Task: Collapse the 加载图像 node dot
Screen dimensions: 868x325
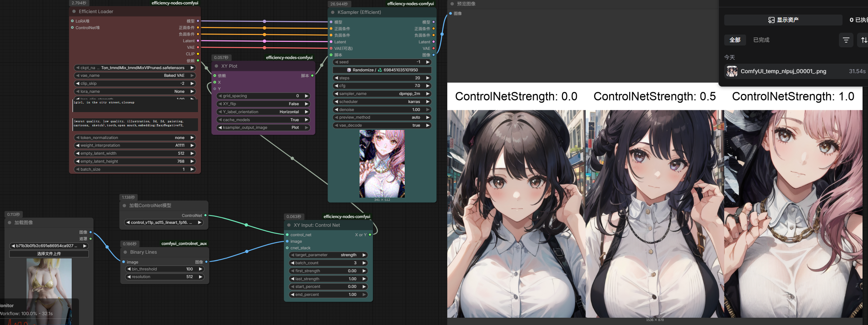Action: (x=9, y=223)
